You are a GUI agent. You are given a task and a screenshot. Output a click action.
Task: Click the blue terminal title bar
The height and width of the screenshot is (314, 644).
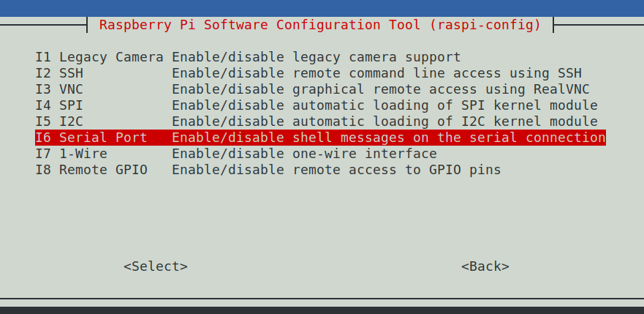(x=322, y=8)
